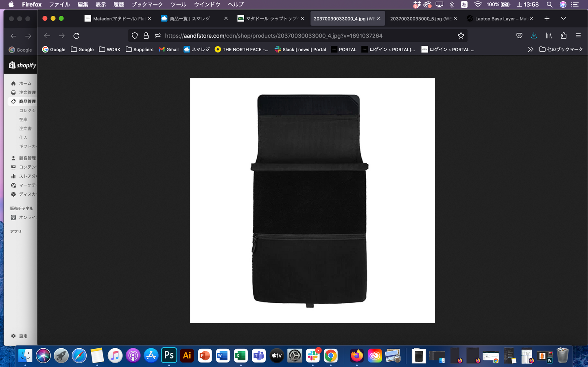This screenshot has width=588, height=367.
Task: Click the Save to Pocket icon
Action: point(519,36)
